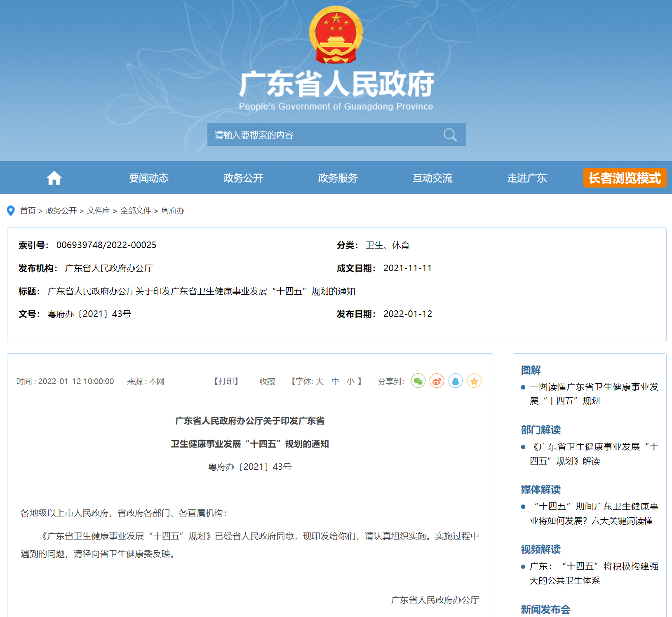672x617 pixels.
Task: Set font size to 大
Action: tap(320, 381)
